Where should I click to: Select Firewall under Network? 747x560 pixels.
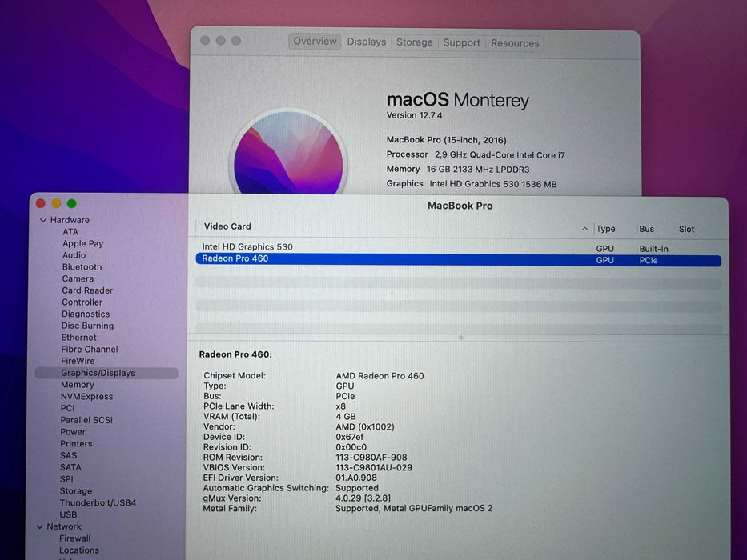(74, 538)
